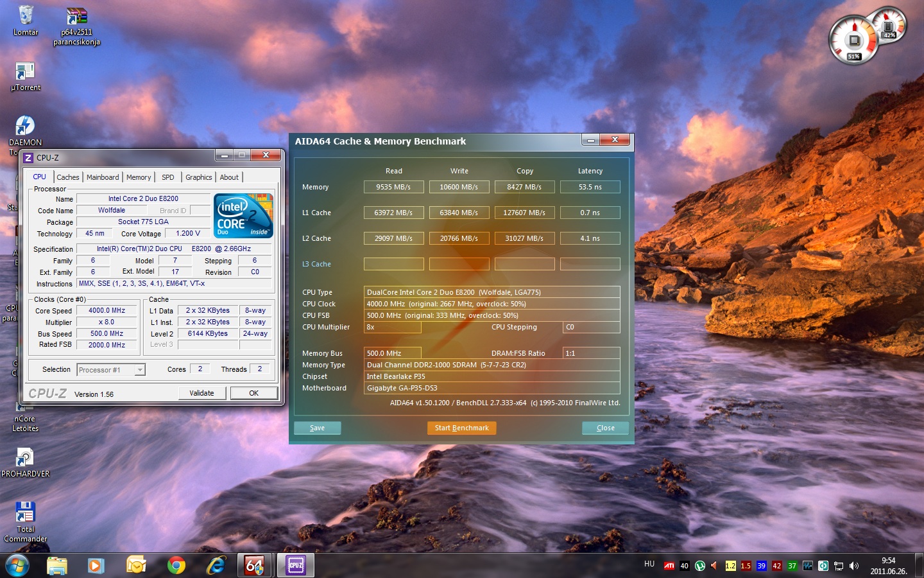Click the Intel Core 2 Duo logo in CPU-Z

(244, 215)
